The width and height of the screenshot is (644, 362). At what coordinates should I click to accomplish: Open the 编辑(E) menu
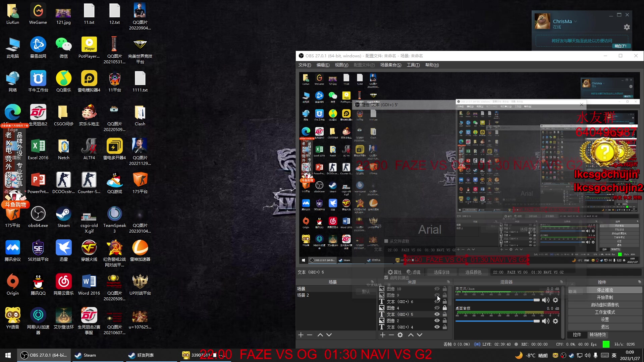click(323, 65)
